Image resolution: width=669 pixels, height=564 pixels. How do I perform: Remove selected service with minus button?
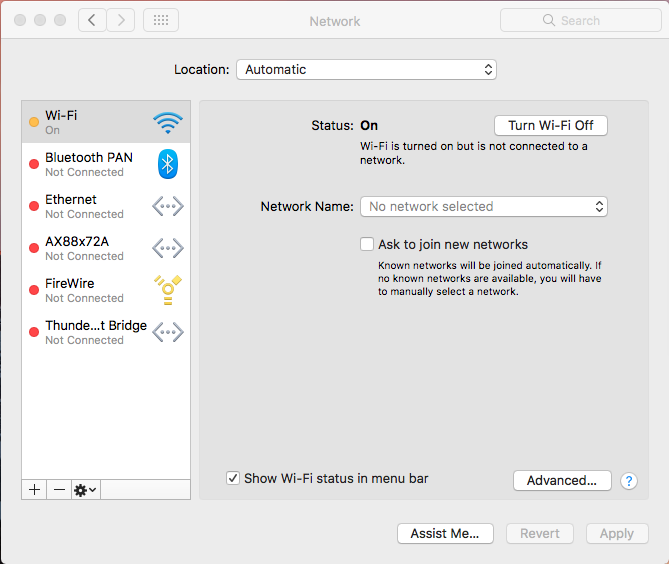(x=59, y=490)
